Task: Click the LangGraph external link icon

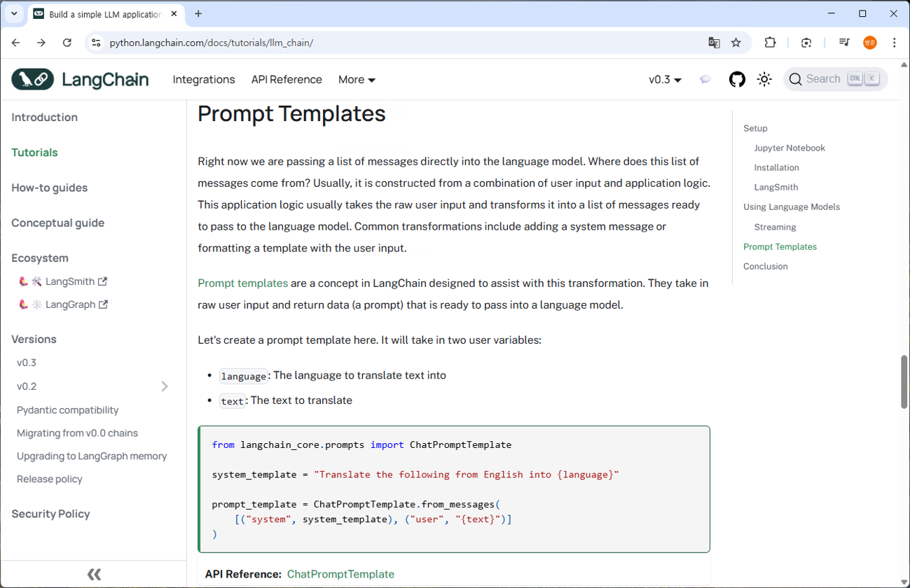Action: coord(104,304)
